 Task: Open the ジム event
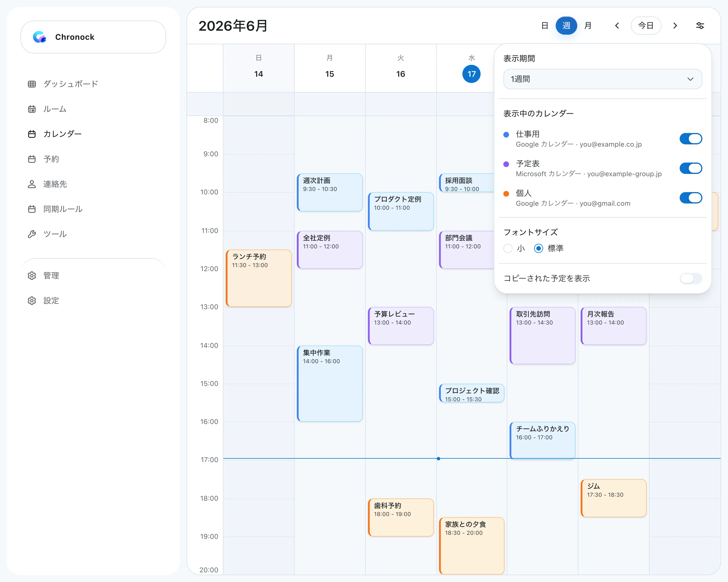pos(613,498)
